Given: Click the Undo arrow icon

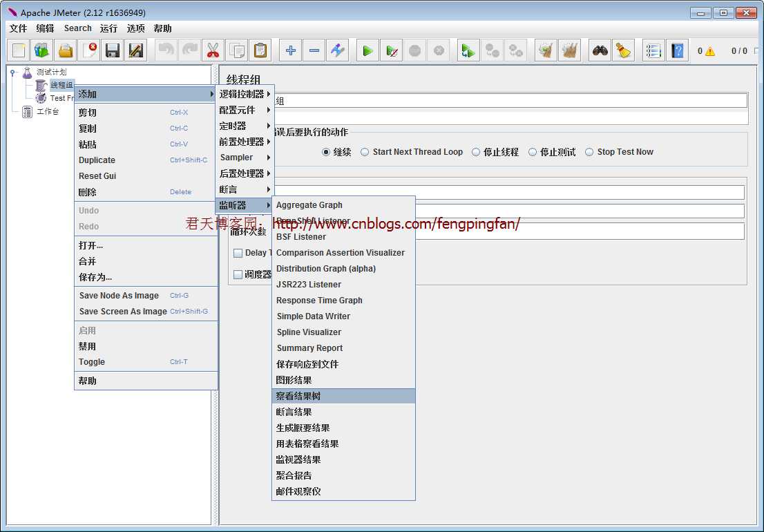Looking at the screenshot, I should (166, 50).
